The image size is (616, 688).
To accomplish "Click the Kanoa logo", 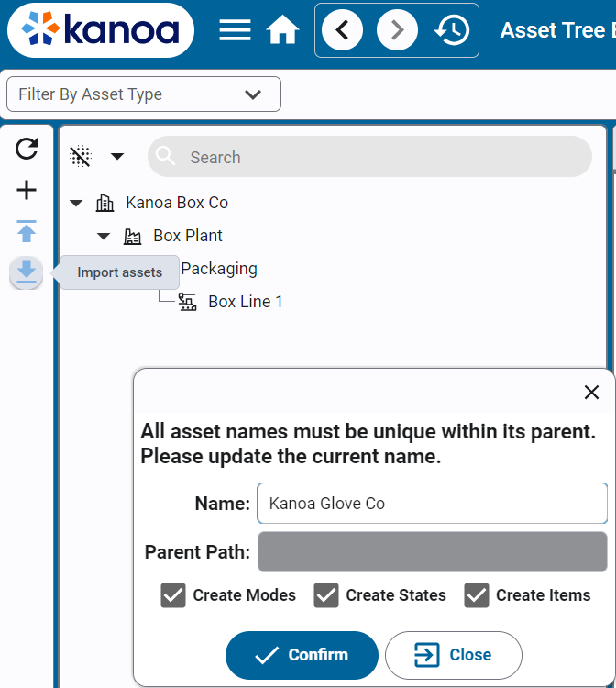I will tap(101, 30).
